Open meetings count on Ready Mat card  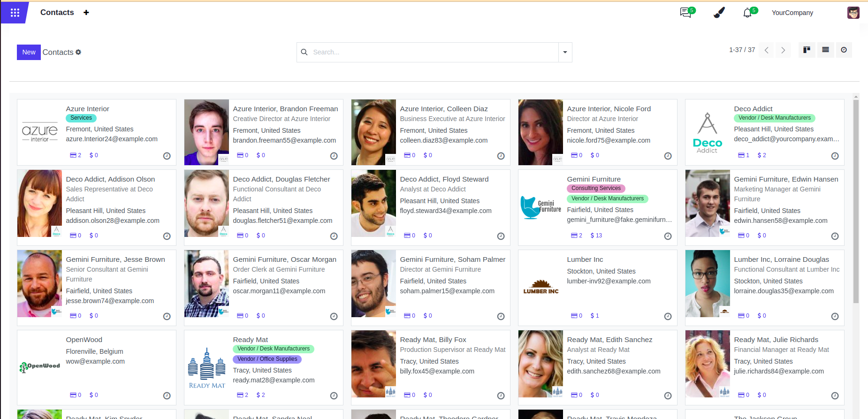[243, 395]
